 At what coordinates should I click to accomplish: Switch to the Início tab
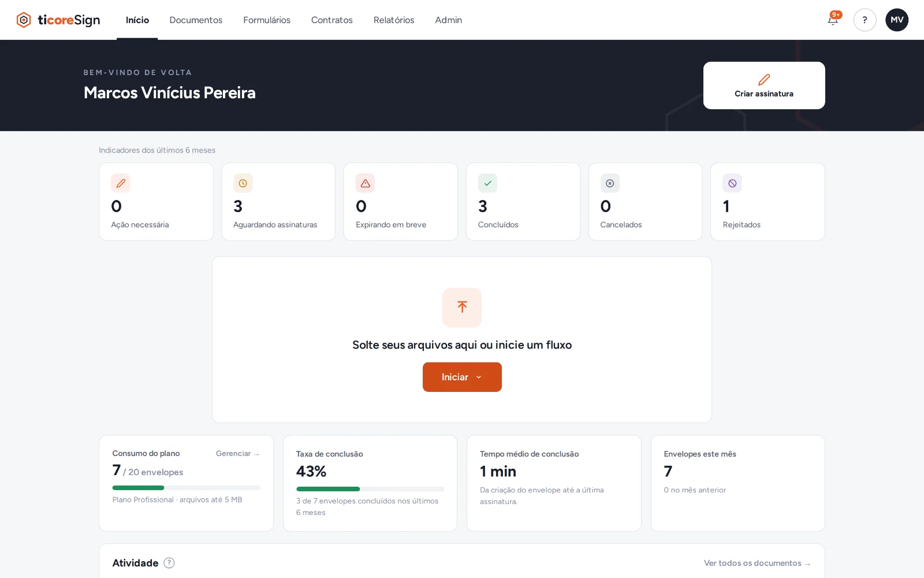click(x=137, y=20)
